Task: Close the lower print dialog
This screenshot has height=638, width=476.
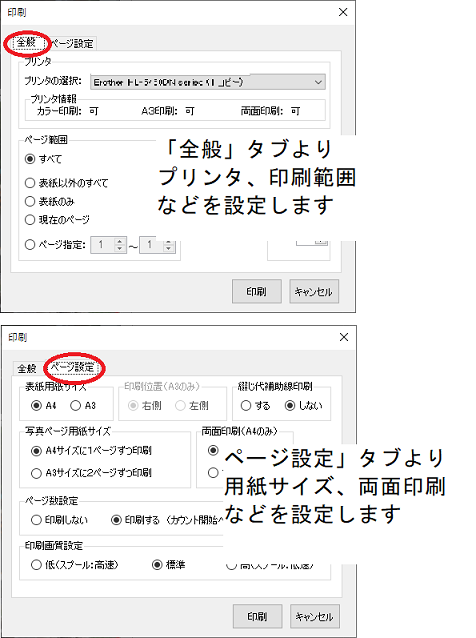Action: [x=344, y=337]
